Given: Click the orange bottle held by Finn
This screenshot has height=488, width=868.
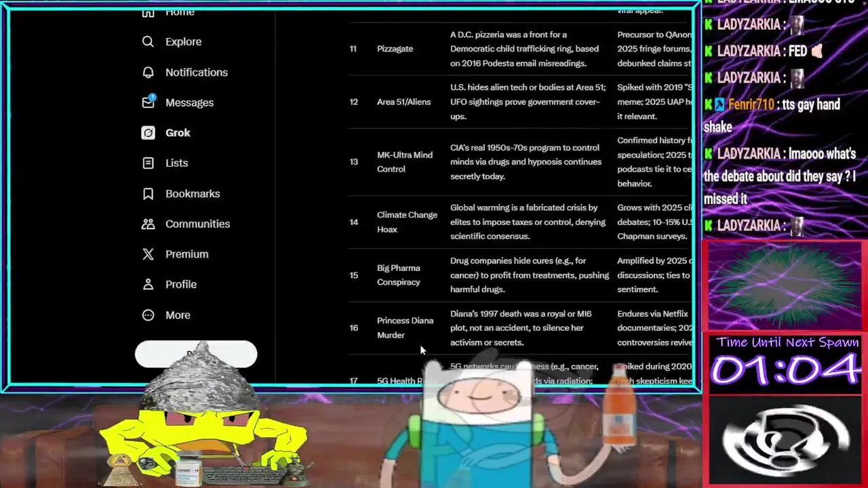Looking at the screenshot, I should click(620, 407).
